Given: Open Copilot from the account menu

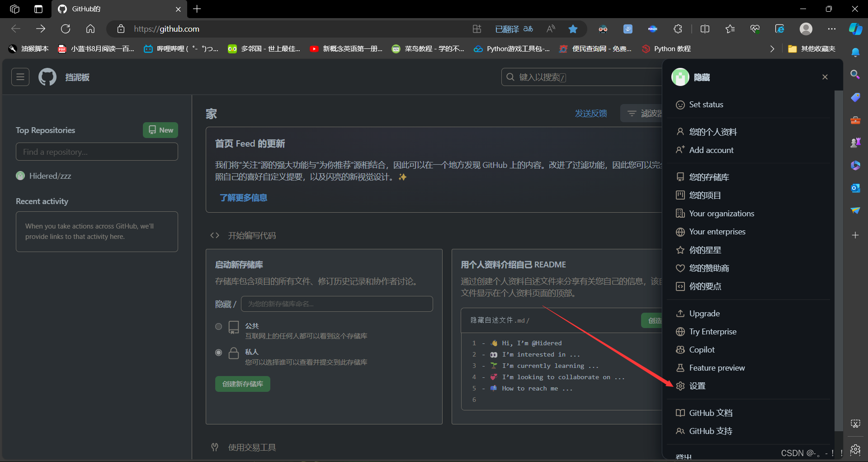Looking at the screenshot, I should click(749, 349).
